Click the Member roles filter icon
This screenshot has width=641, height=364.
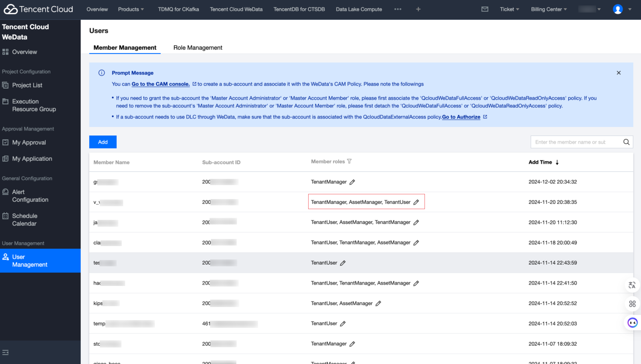click(349, 161)
